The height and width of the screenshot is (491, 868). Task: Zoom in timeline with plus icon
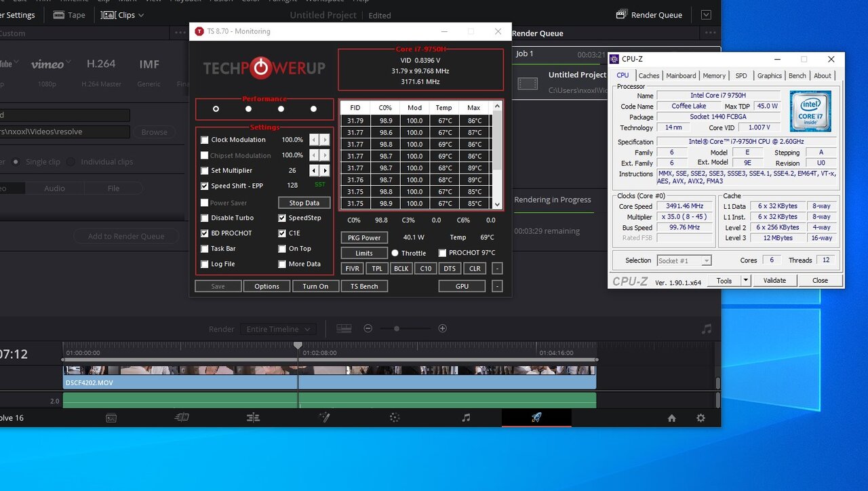(x=443, y=328)
